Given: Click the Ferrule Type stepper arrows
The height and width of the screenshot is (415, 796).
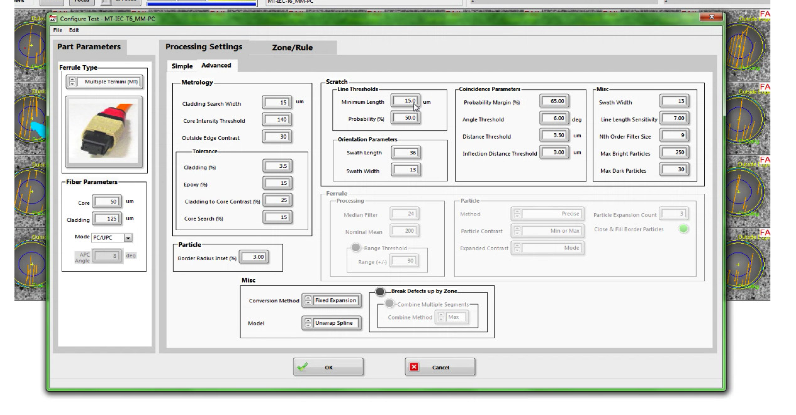Looking at the screenshot, I should tap(72, 83).
